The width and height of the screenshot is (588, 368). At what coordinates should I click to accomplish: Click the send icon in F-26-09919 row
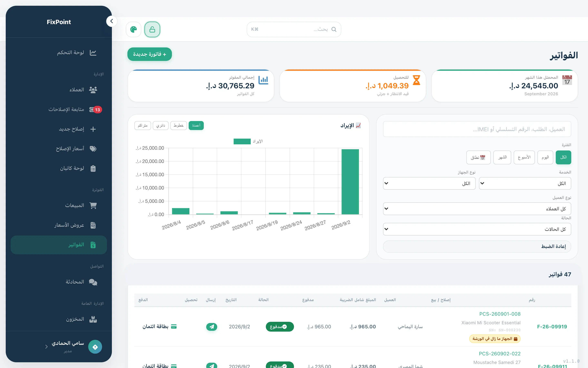212,327
